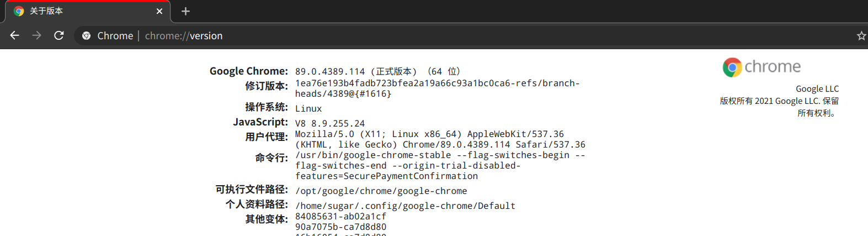Click the revision hash starting with 1ea76e193b4

(x=437, y=88)
